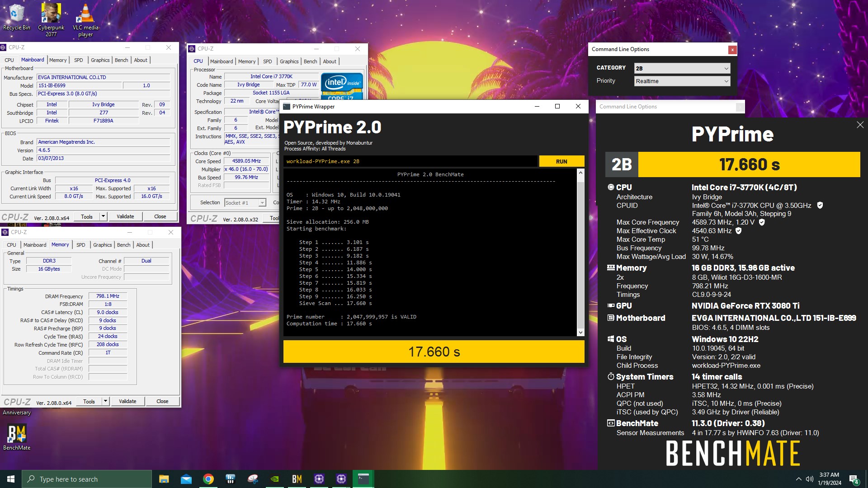Expand Tools dropdown arrow in Memory CPU-Z
This screenshot has width=868, height=488.
pos(106,401)
